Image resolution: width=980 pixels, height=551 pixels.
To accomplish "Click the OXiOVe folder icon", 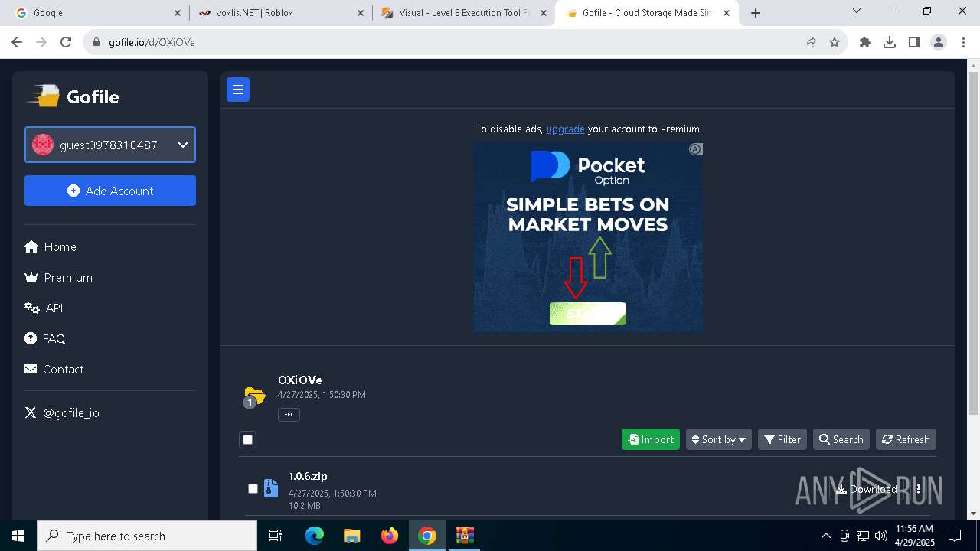I will click(x=254, y=397).
